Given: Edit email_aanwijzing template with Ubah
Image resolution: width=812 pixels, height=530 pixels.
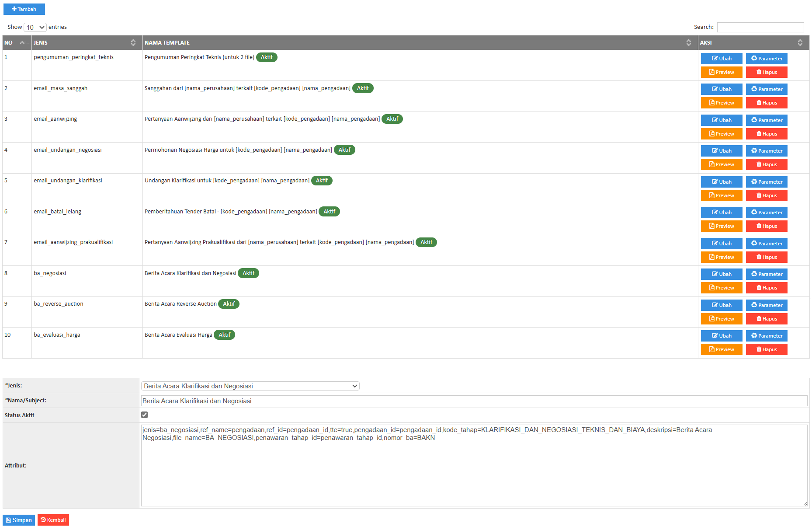Looking at the screenshot, I should click(722, 120).
